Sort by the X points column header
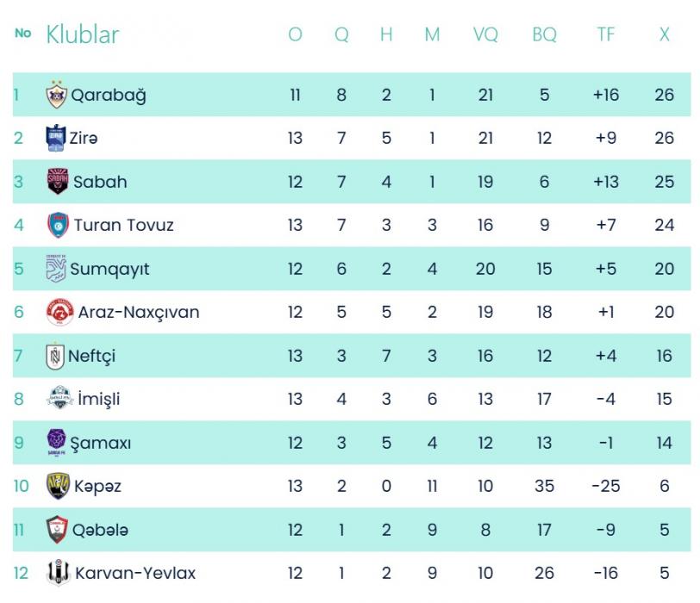Screen dimensions: 700x603 (664, 35)
